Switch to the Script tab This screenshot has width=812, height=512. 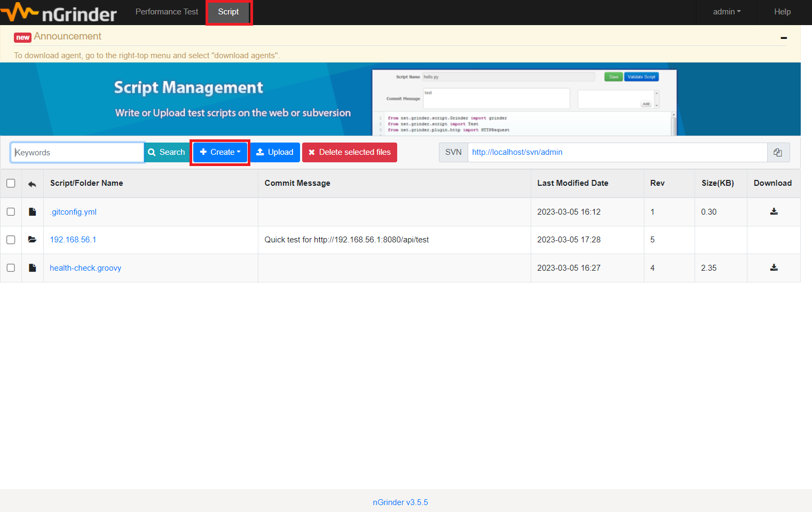(228, 12)
